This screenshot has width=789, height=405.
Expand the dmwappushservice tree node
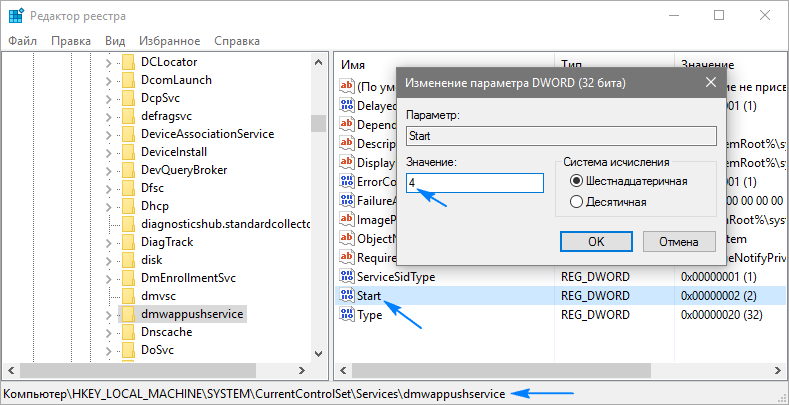(108, 315)
